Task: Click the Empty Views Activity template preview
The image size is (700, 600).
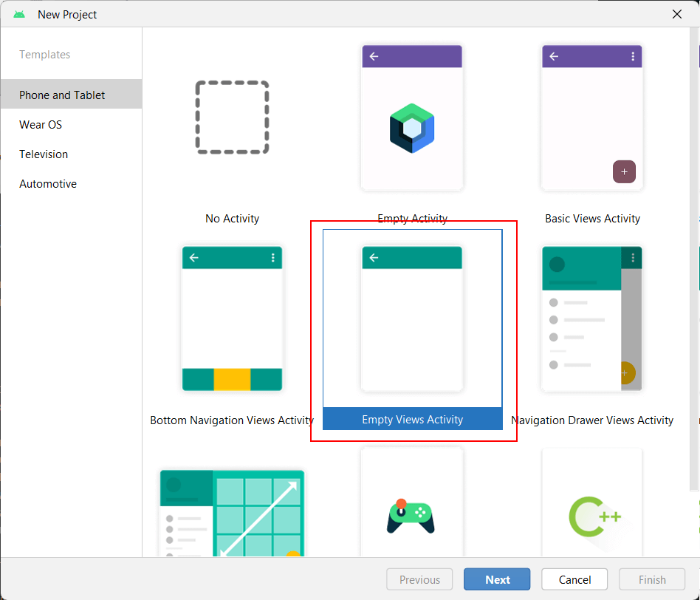Action: point(412,318)
